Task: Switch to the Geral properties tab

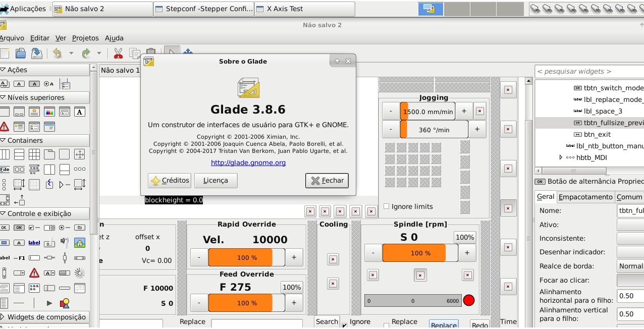Action: (546, 197)
